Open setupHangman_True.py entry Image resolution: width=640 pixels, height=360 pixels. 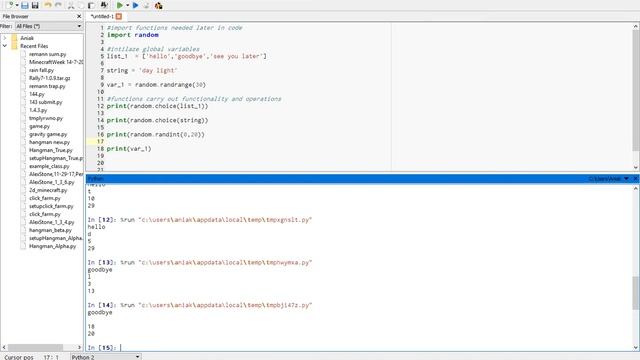click(56, 158)
